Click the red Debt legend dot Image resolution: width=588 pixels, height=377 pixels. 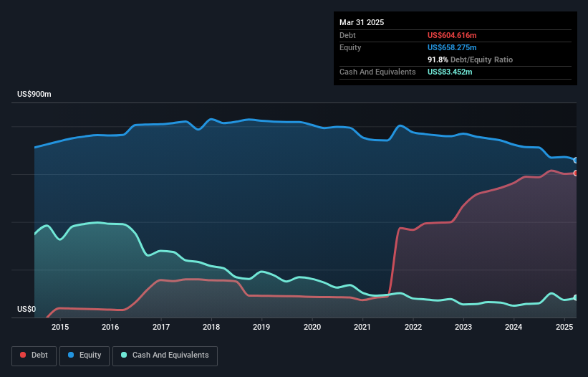[23, 355]
